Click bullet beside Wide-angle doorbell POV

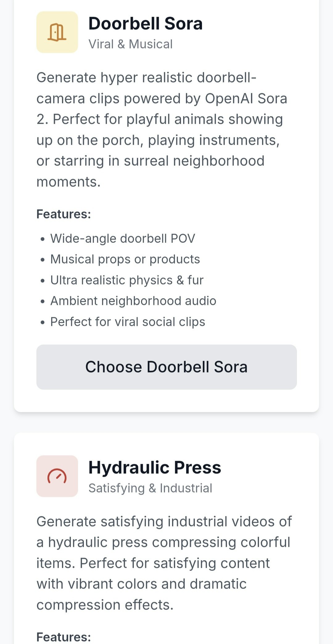[43, 239]
